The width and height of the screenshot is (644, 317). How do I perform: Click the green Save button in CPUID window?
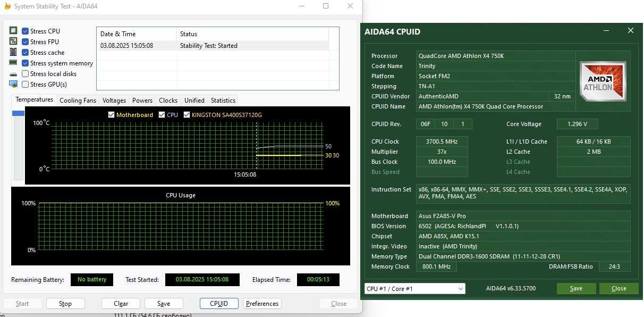click(576, 288)
